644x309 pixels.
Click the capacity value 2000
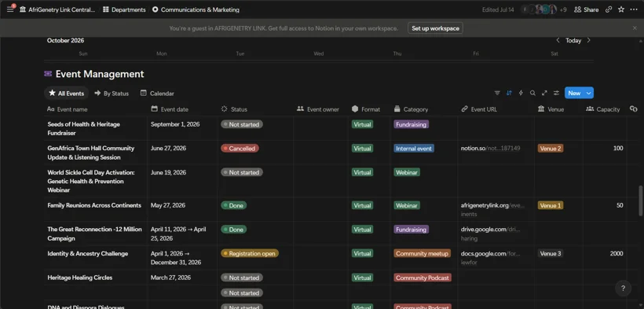(616, 253)
